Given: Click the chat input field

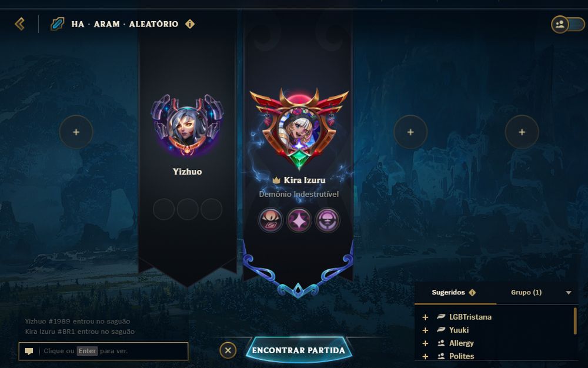Looking at the screenshot, I should coord(103,351).
